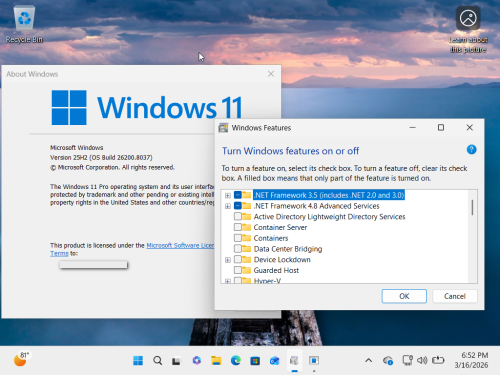Select 'Device Lockdown' feature text
The width and height of the screenshot is (500, 375).
coord(282,259)
